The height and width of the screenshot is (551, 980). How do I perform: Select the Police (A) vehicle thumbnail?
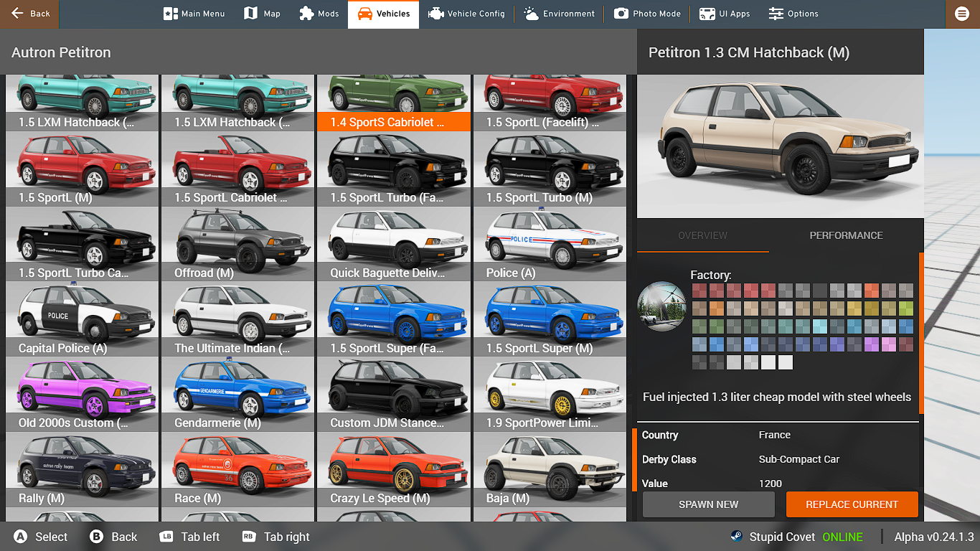click(550, 242)
